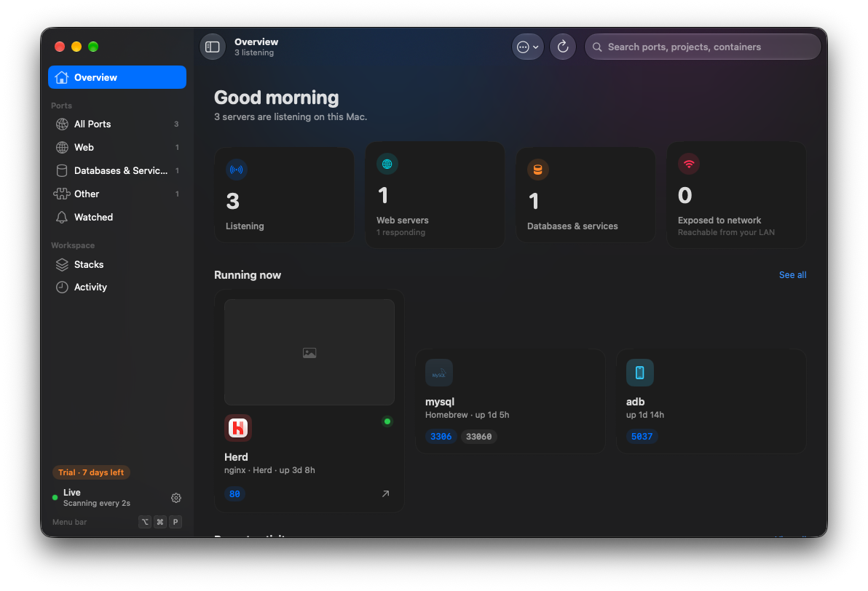Screen dimensions: 868x591
Task: Click the Good morning heading
Action: [277, 98]
